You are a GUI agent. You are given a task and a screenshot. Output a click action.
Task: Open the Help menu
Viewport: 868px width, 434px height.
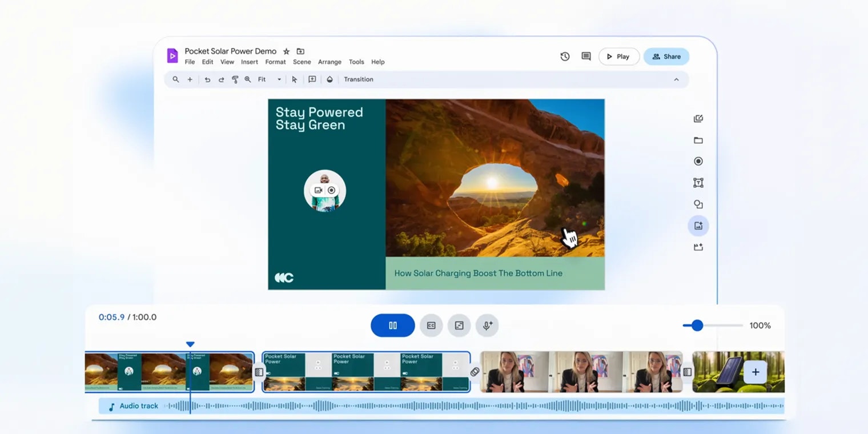[378, 62]
